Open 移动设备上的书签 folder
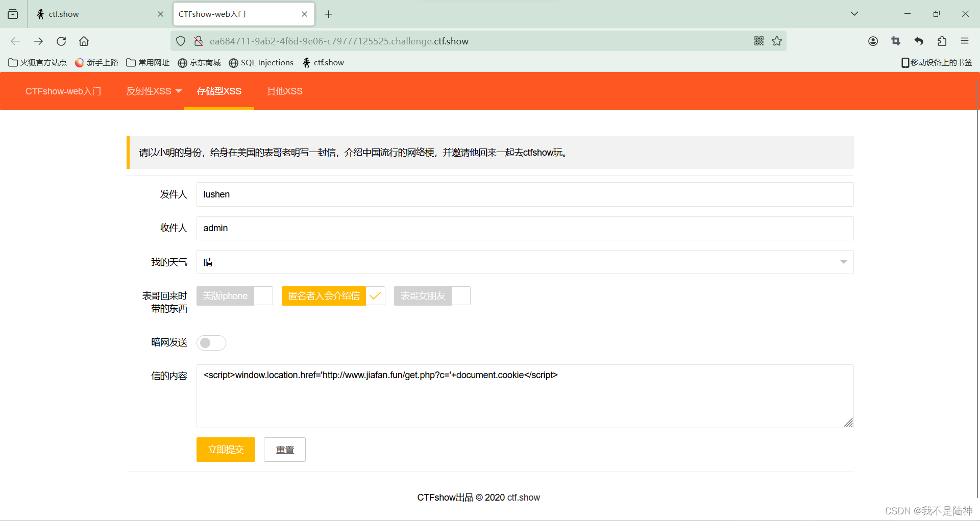Image resolution: width=980 pixels, height=521 pixels. point(937,63)
